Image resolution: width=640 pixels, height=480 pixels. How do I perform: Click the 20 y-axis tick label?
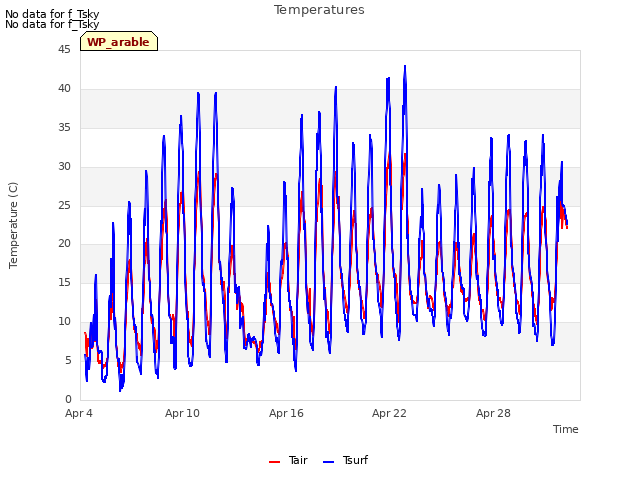point(64,244)
